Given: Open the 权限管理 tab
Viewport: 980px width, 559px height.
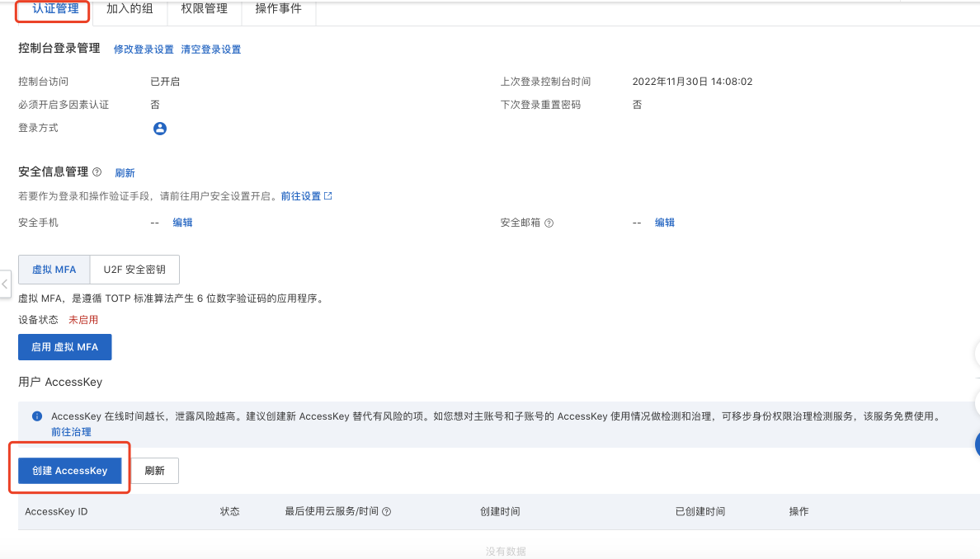Looking at the screenshot, I should coord(204,8).
